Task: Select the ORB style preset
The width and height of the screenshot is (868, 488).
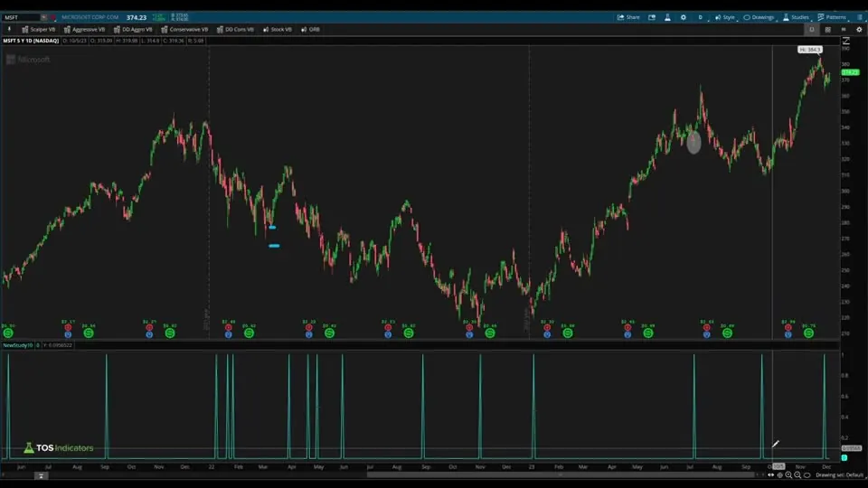Action: (x=310, y=29)
